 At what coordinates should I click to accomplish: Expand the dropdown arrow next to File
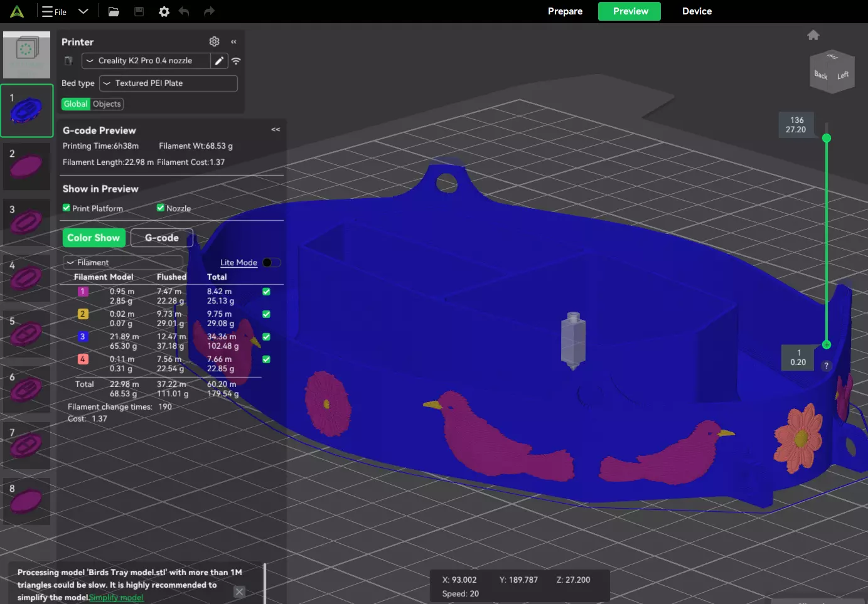coord(83,11)
